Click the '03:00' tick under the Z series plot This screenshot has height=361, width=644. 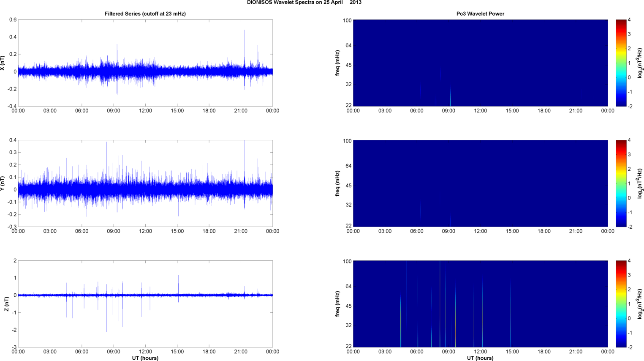[50, 352]
